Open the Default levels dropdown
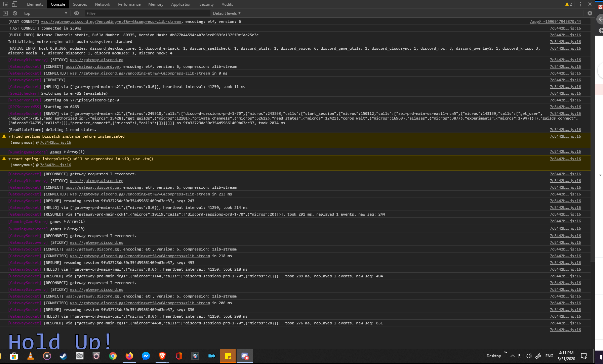 (x=227, y=13)
